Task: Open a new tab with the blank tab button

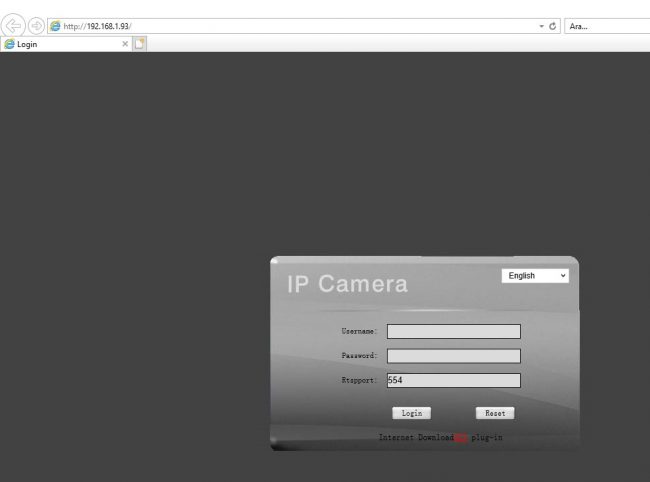Action: [140, 44]
